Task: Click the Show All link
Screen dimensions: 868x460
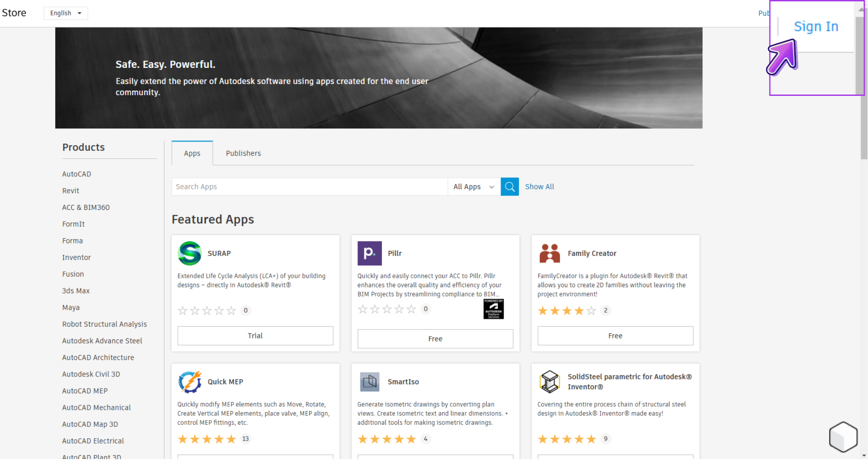Action: tap(539, 187)
